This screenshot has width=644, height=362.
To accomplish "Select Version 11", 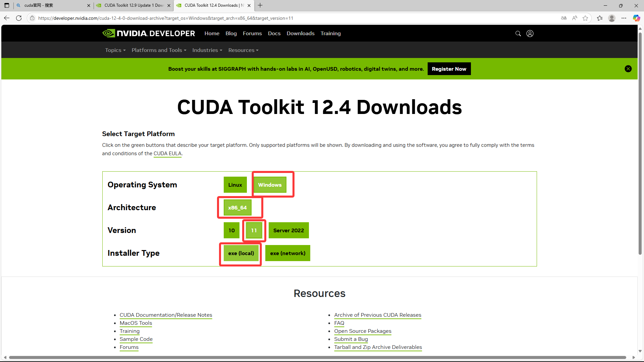I will tap(254, 231).
